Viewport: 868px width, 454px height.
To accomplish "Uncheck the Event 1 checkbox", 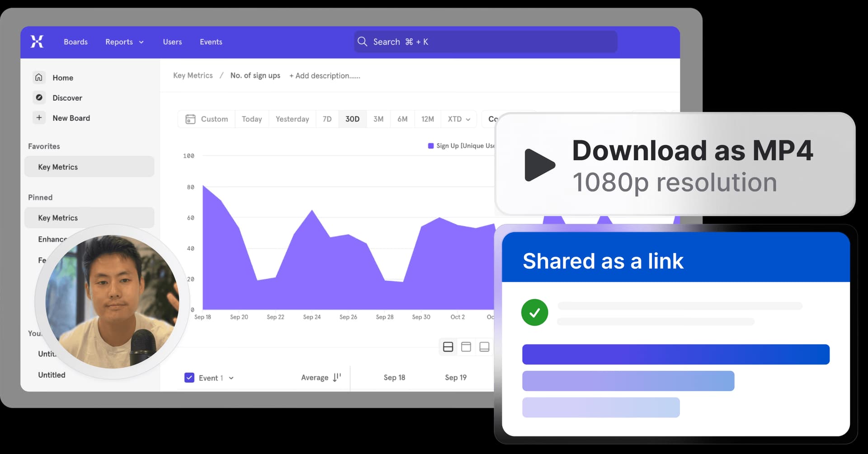I will (189, 377).
